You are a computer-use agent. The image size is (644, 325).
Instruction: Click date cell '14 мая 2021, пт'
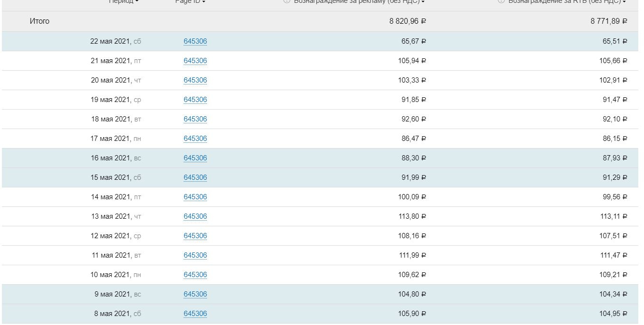pyautogui.click(x=116, y=197)
